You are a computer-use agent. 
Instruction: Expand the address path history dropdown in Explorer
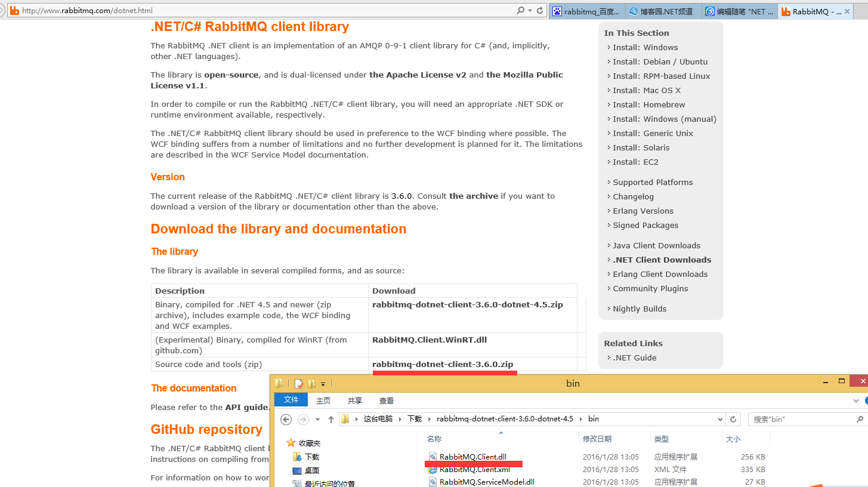(x=721, y=419)
